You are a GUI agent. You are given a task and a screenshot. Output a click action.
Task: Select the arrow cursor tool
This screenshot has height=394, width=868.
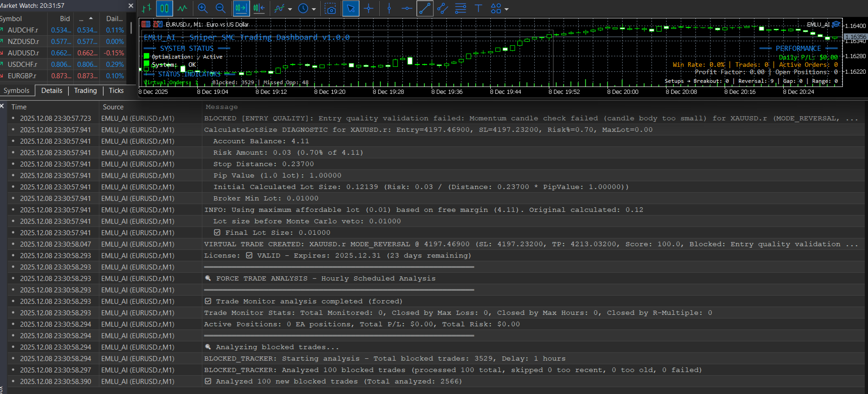click(351, 8)
